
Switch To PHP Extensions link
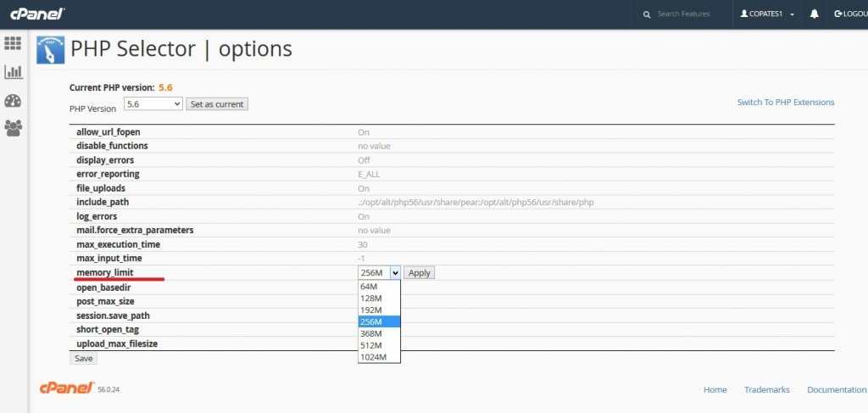point(786,103)
